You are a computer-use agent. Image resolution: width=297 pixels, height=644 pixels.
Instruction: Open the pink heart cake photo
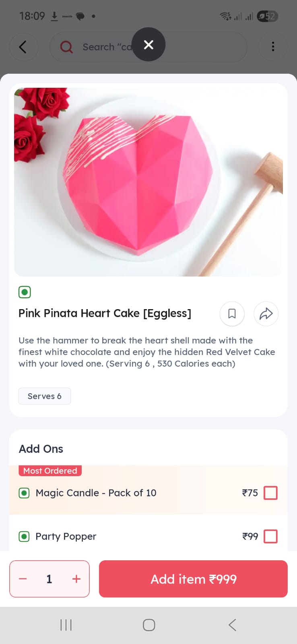pos(148,182)
